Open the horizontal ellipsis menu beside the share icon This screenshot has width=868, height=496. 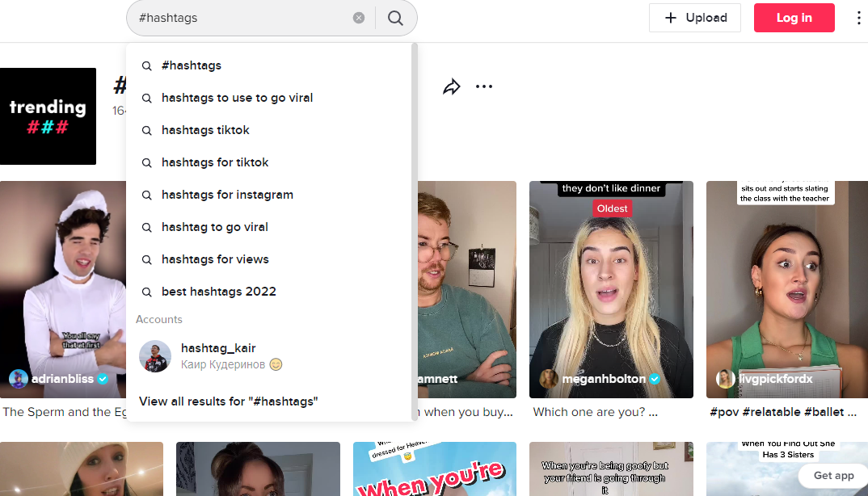click(x=484, y=86)
